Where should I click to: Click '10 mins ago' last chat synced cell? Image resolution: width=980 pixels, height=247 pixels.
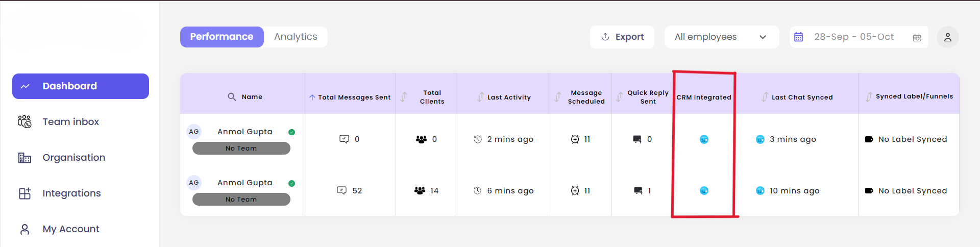coord(795,191)
